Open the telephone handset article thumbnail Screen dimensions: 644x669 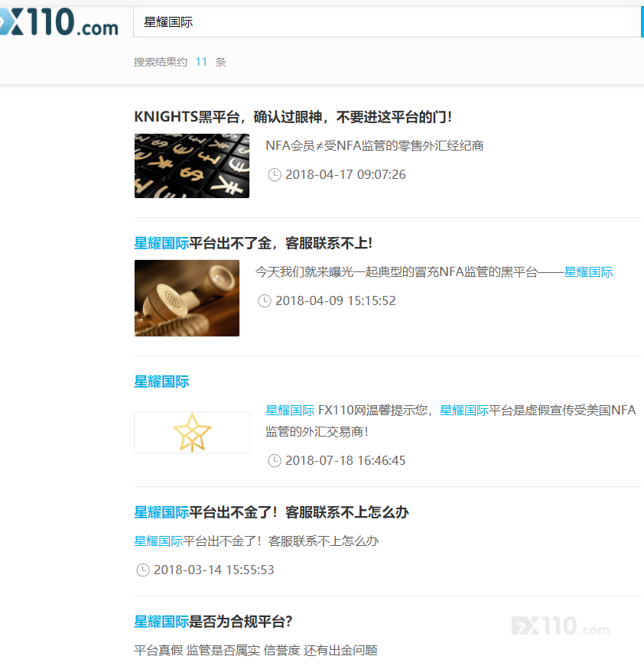tap(187, 298)
